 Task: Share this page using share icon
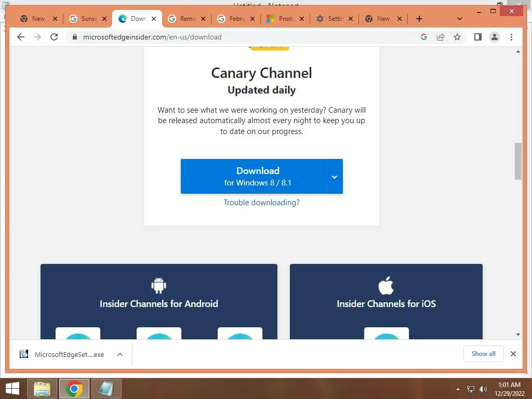[441, 37]
